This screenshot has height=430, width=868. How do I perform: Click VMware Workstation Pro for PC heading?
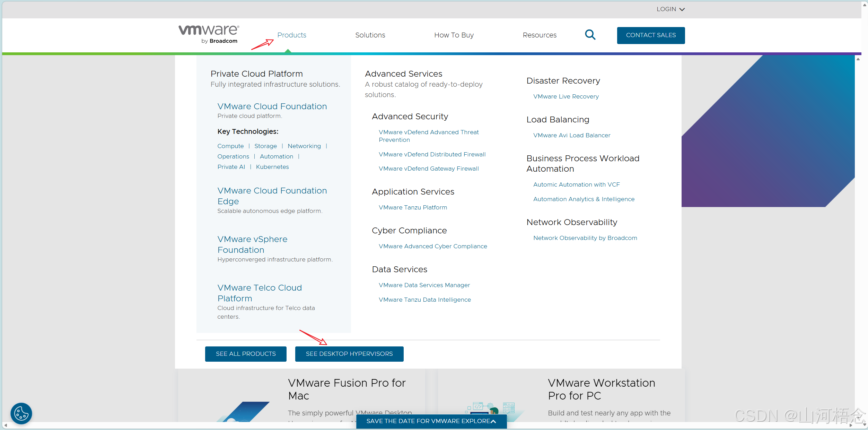pos(601,389)
